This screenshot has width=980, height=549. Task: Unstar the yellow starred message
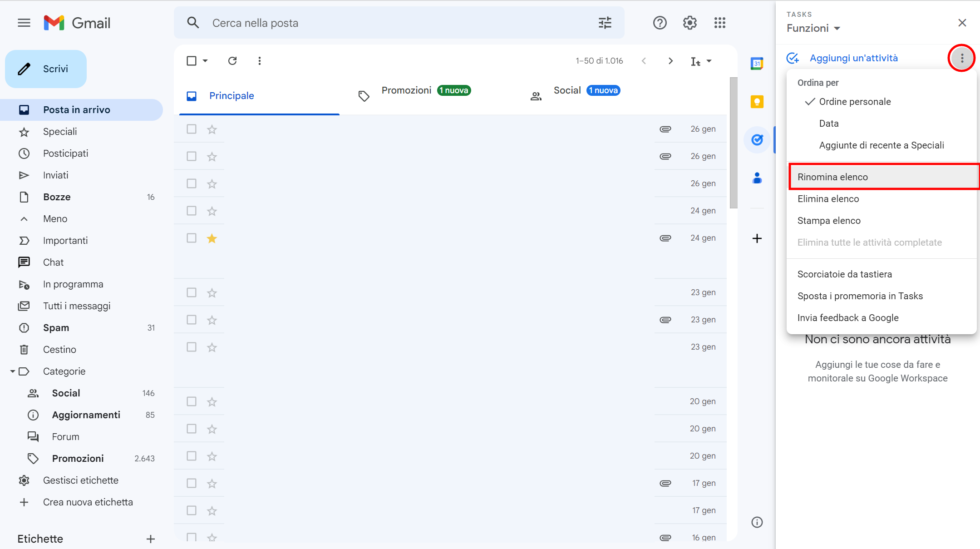[x=212, y=238]
